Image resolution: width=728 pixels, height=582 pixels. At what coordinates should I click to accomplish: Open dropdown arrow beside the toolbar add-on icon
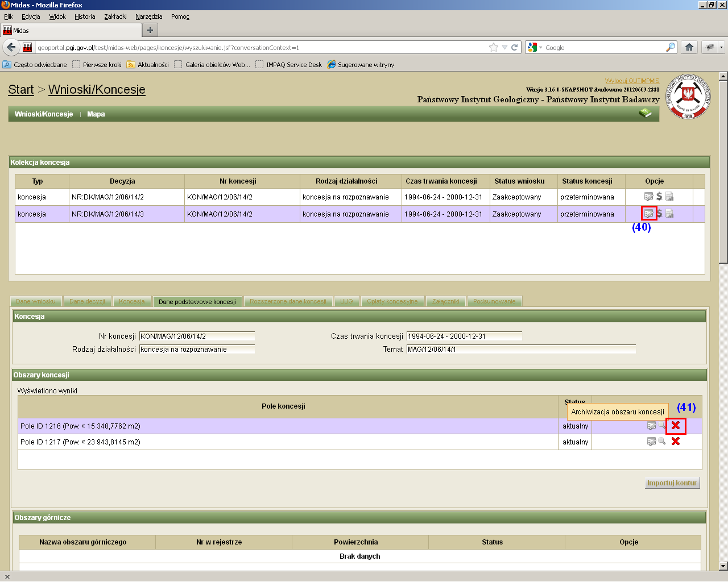pyautogui.click(x=721, y=47)
